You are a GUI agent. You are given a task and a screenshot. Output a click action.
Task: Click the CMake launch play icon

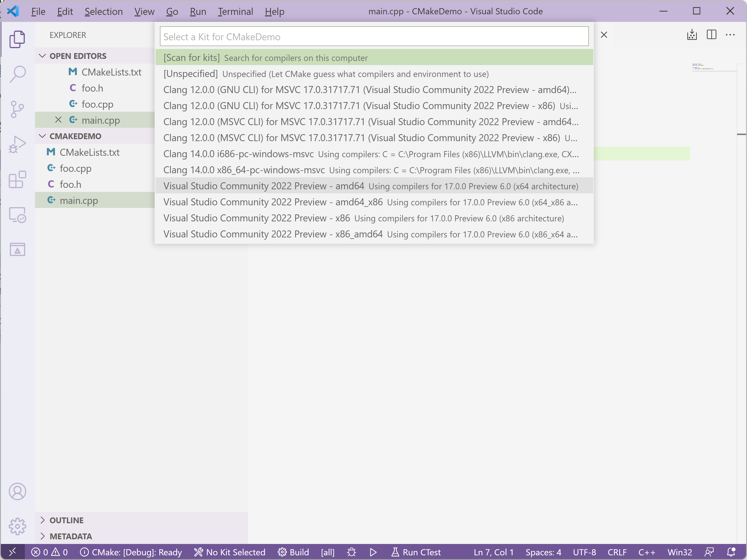tap(373, 552)
